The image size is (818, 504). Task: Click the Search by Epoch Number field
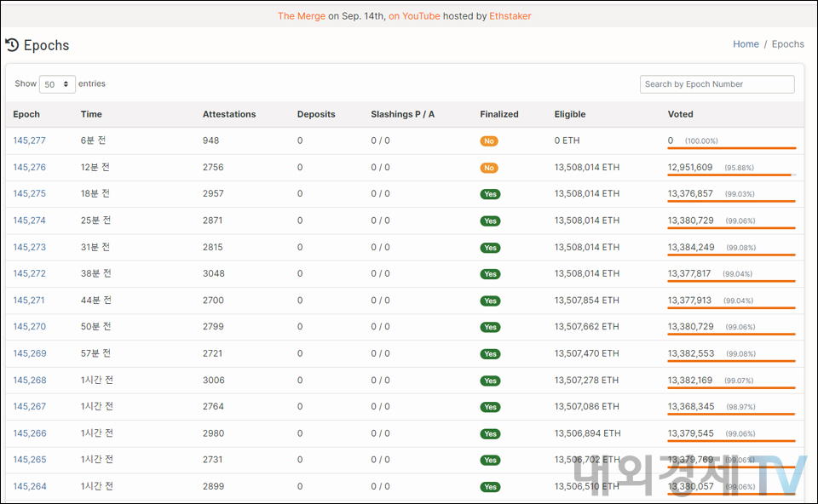point(717,84)
